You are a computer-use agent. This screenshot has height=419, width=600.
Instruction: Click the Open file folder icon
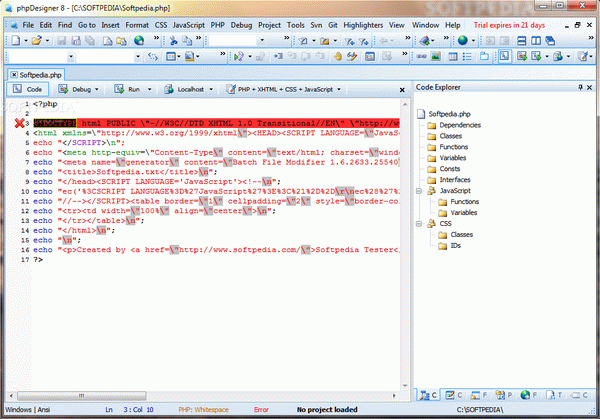(36, 40)
